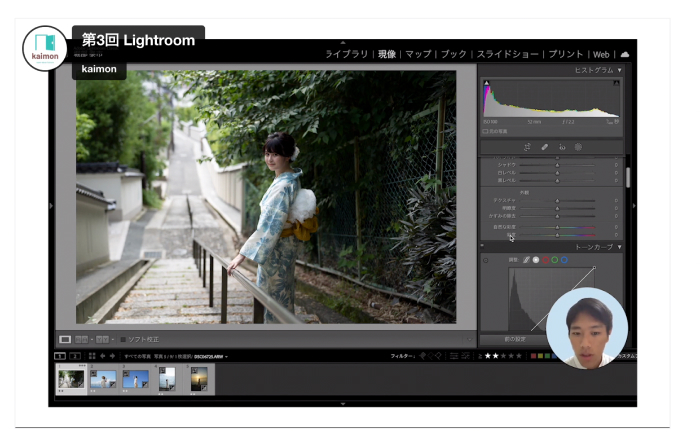
Task: Activate the tone curve target adjustment tool
Action: click(487, 261)
